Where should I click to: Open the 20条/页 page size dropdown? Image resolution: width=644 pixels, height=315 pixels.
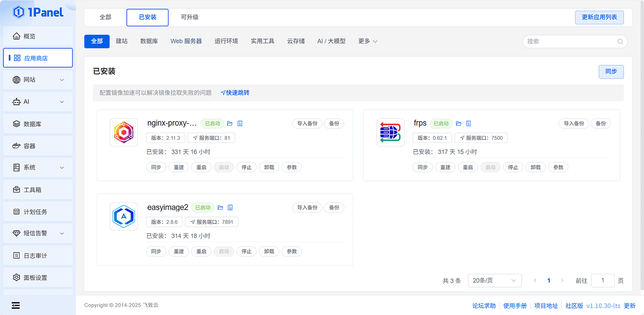[495, 280]
